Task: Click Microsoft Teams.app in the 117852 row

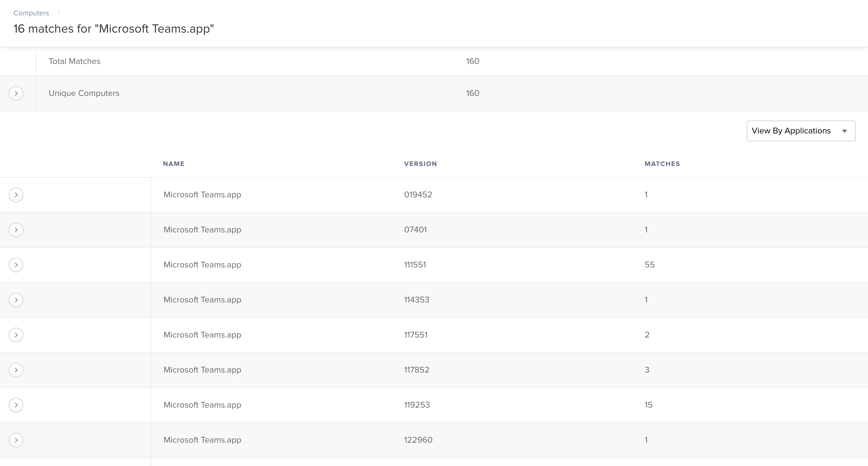Action: click(x=202, y=370)
